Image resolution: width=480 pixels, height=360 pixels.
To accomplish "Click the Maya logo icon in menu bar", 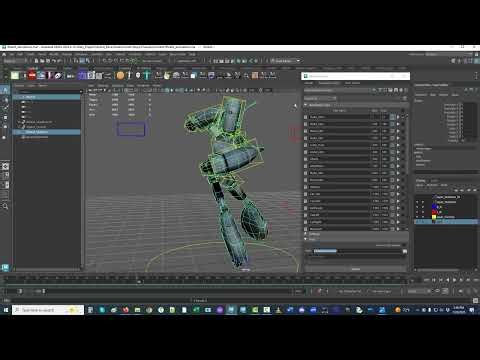I will tap(4, 54).
